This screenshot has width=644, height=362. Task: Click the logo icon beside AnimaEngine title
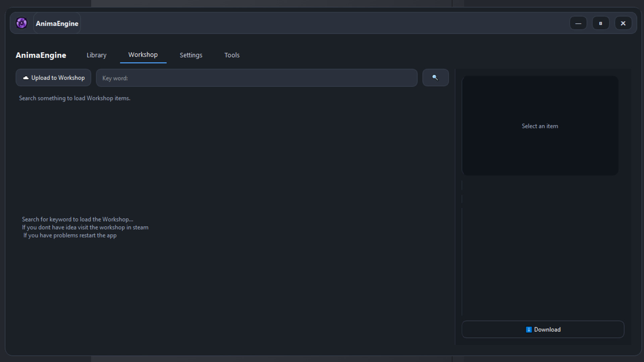[x=21, y=23]
